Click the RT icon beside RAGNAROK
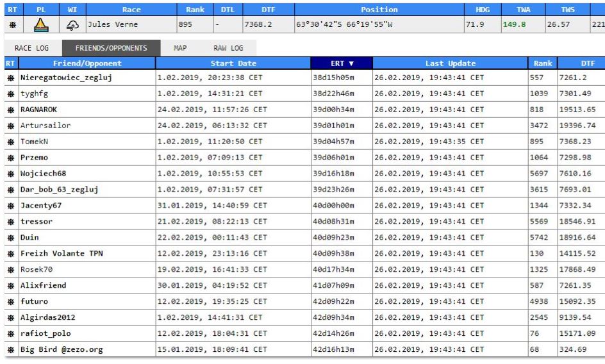The width and height of the screenshot is (605, 364). pyautogui.click(x=10, y=110)
